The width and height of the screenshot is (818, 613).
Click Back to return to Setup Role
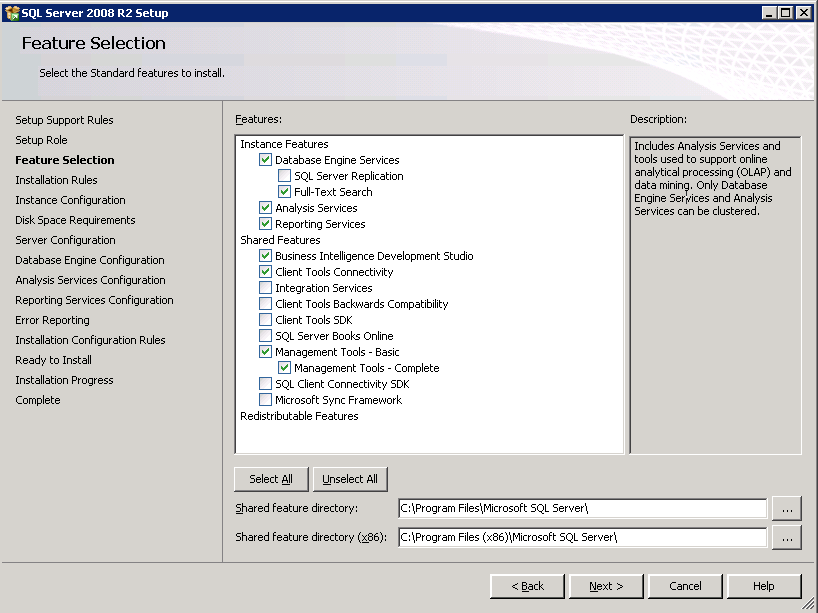point(527,586)
